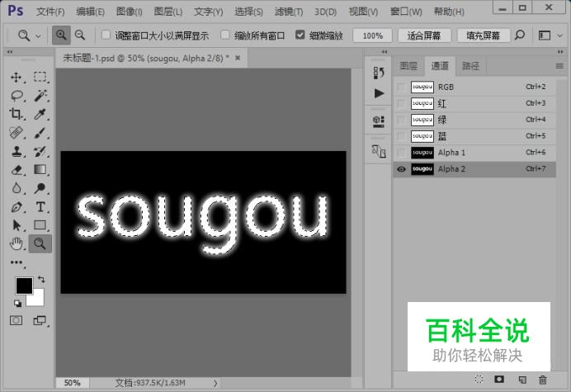Choose Zoom In mode in options bar
The image size is (571, 392).
(61, 35)
